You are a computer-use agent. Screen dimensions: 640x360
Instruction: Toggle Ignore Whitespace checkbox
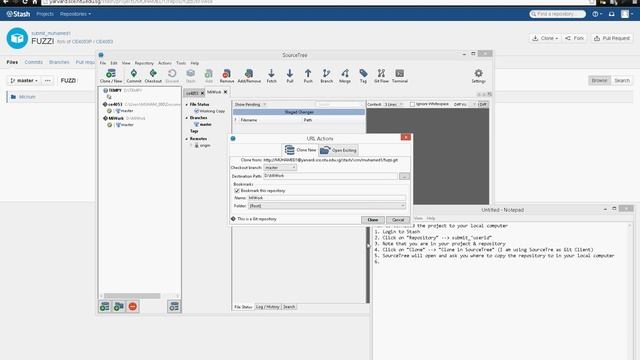[x=412, y=104]
